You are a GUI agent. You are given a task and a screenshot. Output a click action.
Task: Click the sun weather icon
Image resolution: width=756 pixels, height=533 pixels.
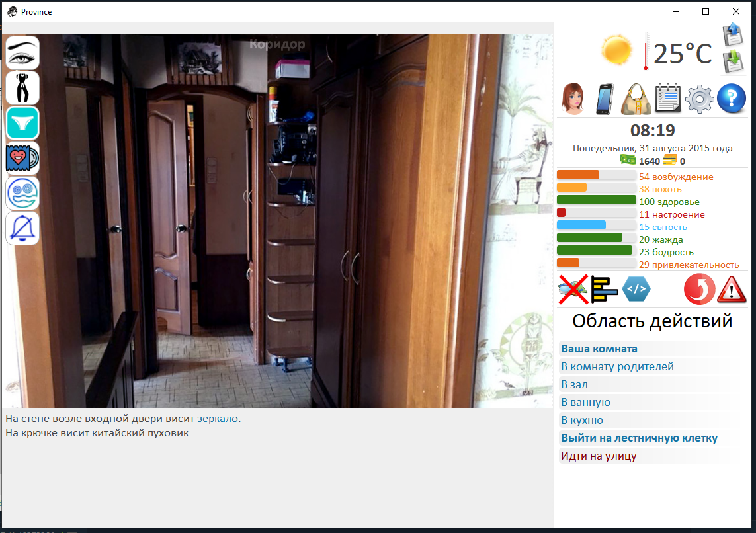(x=616, y=50)
